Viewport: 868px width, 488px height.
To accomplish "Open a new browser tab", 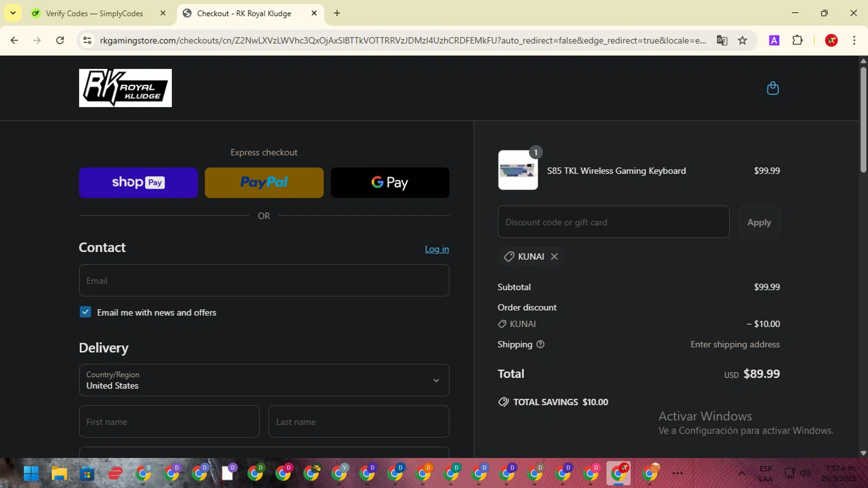I will pyautogui.click(x=337, y=13).
